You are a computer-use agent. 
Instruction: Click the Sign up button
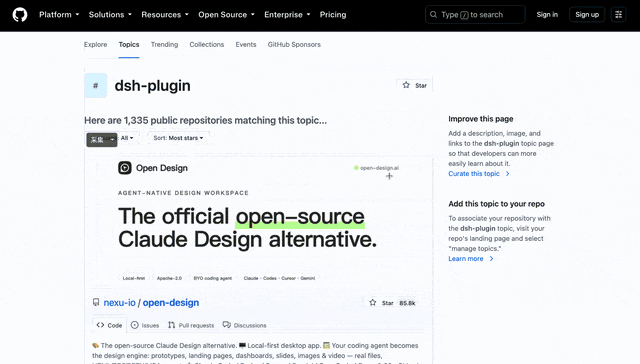[x=587, y=15]
